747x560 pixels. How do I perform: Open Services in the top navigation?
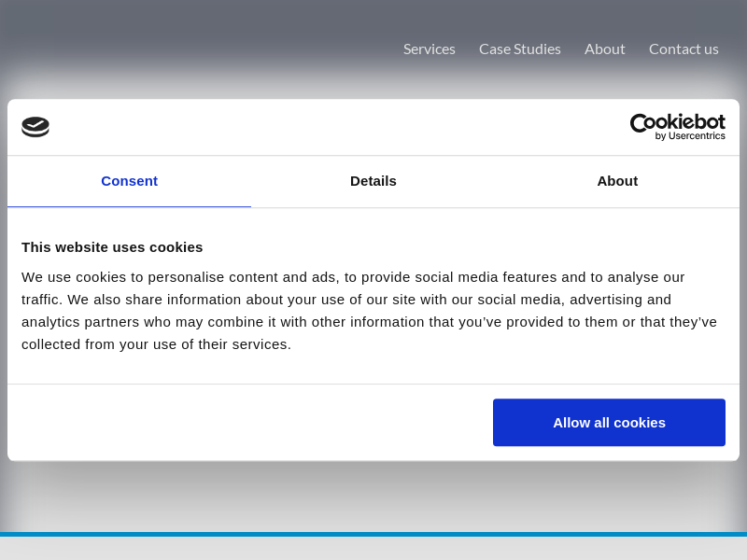pyautogui.click(x=430, y=49)
